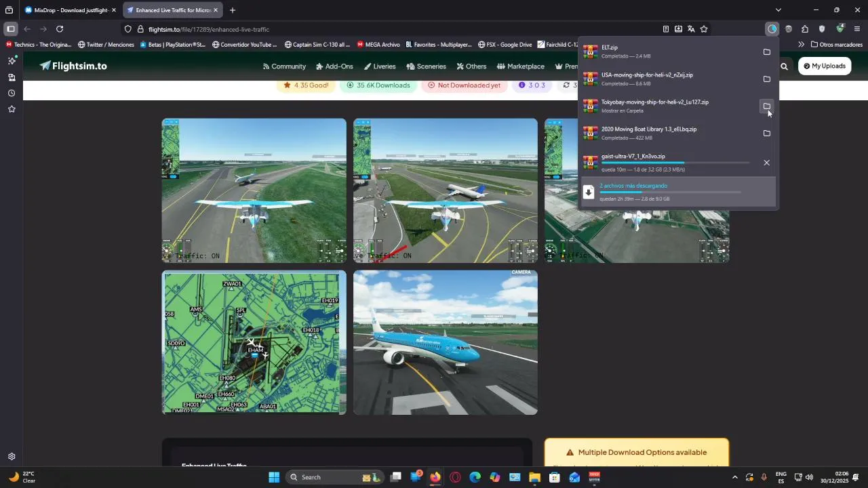The image size is (868, 488).
Task: Open the Firefox downloads toolbar button
Action: tap(772, 29)
